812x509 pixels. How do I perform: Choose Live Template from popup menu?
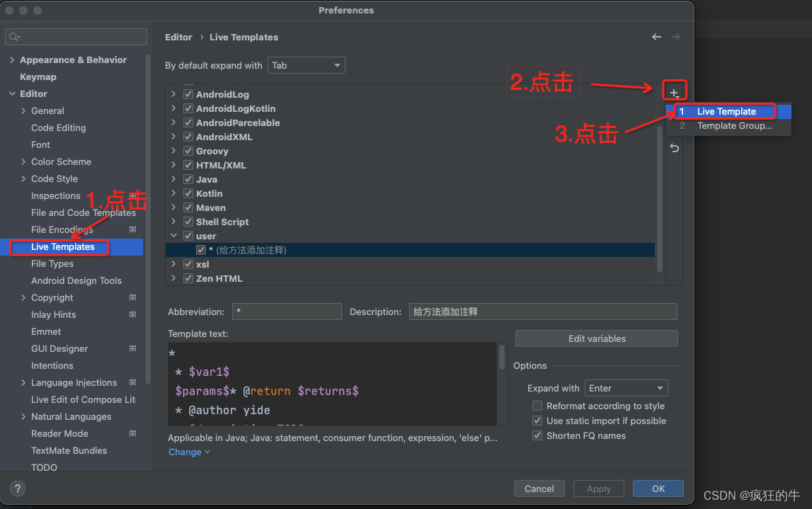(x=728, y=111)
